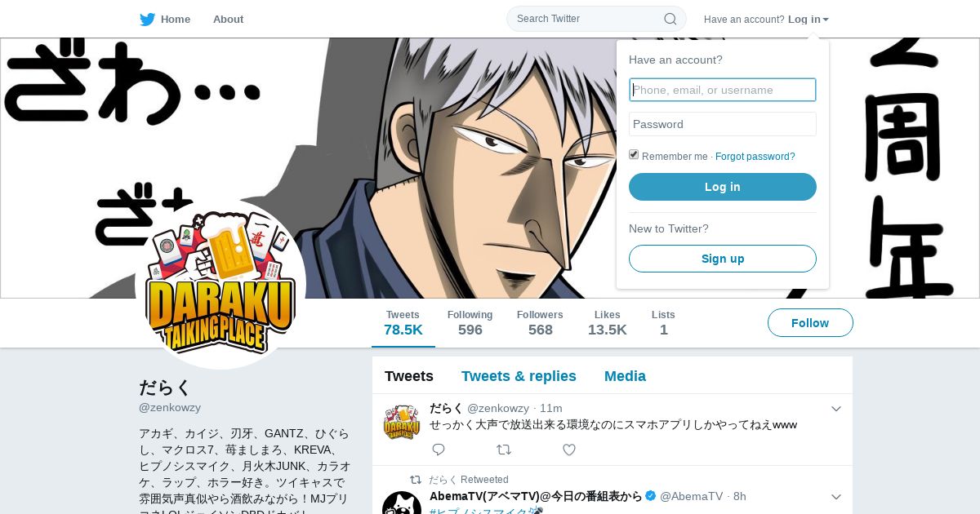Click the tweet author's small avatar
This screenshot has height=514, width=980.
click(402, 423)
